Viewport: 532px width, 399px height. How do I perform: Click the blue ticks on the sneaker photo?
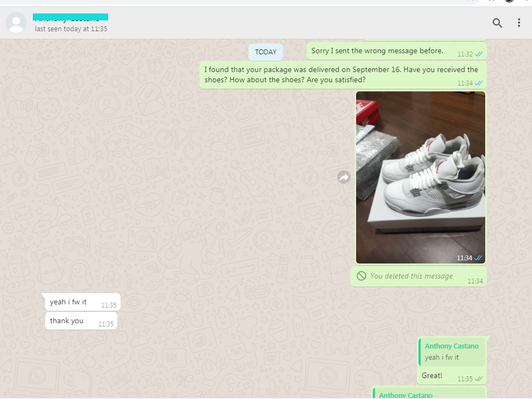click(x=478, y=258)
